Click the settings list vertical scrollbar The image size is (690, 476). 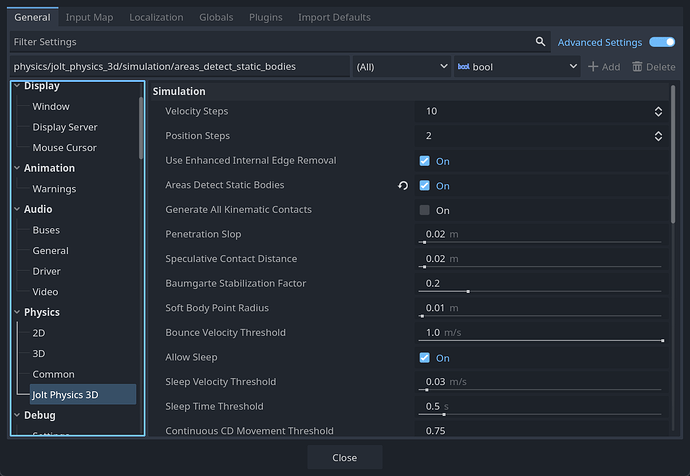[673, 155]
